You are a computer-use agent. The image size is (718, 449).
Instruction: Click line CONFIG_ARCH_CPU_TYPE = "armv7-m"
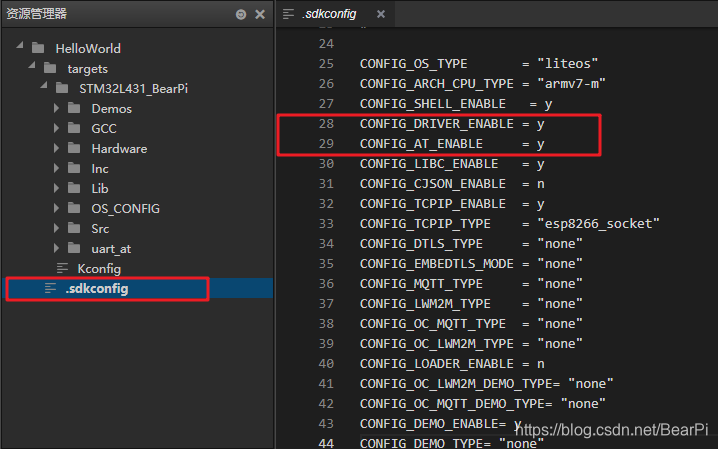pyautogui.click(x=482, y=84)
